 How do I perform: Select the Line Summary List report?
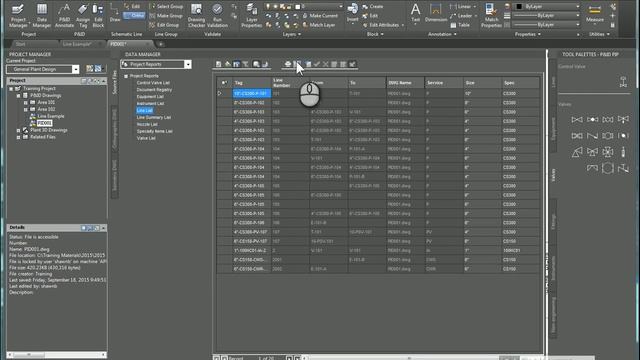[153, 118]
